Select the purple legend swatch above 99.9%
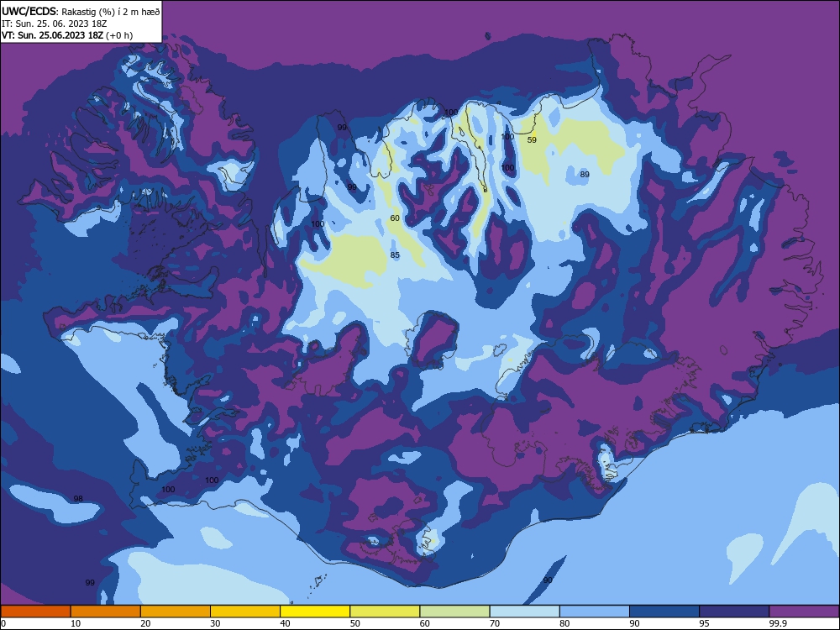840x630 pixels. (x=804, y=612)
